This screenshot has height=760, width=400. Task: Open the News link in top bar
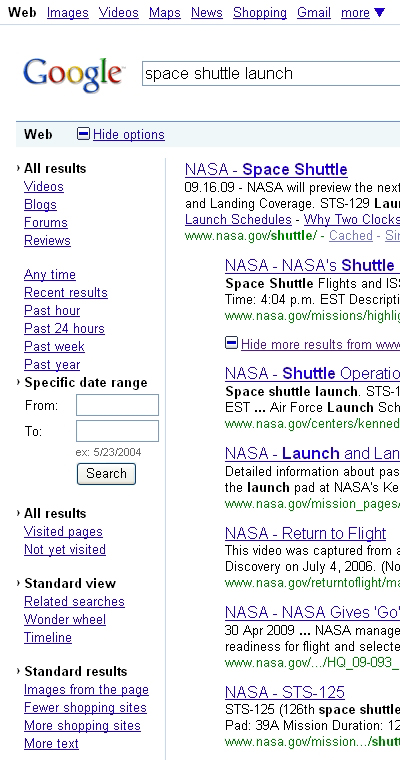pyautogui.click(x=207, y=13)
